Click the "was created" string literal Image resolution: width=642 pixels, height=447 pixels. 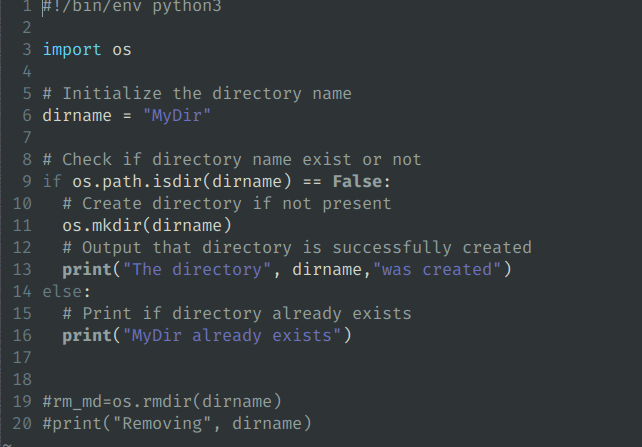click(x=445, y=269)
